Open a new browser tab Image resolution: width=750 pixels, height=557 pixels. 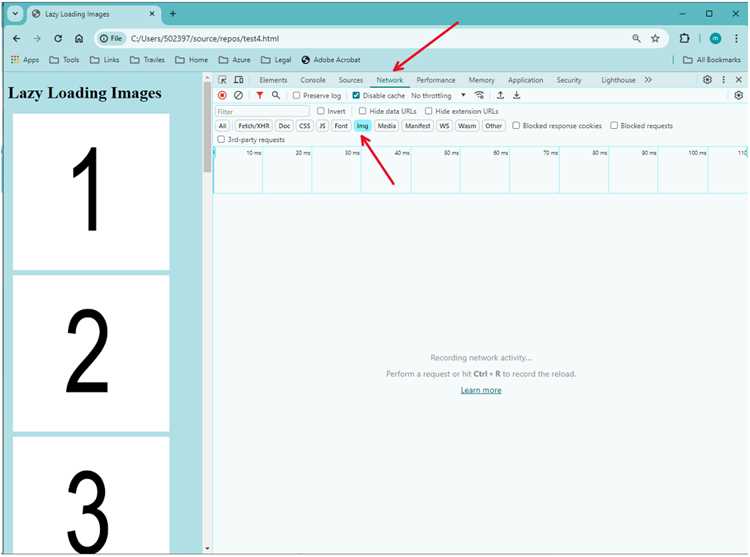click(173, 14)
